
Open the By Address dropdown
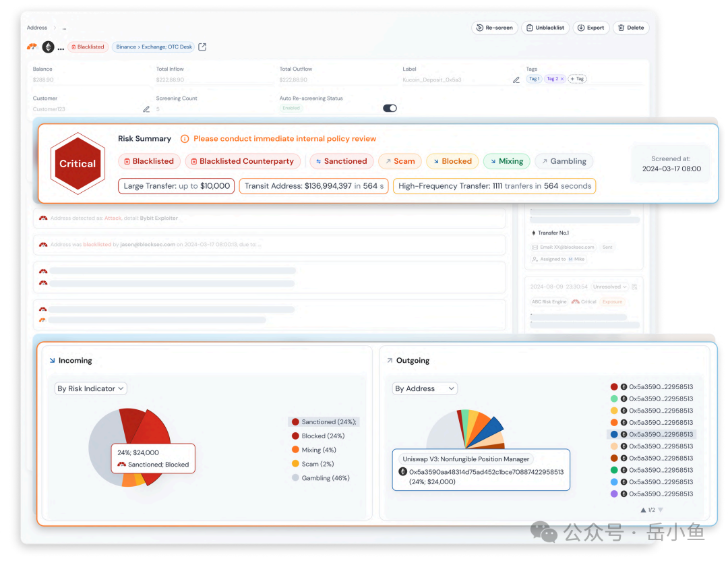tap(425, 388)
